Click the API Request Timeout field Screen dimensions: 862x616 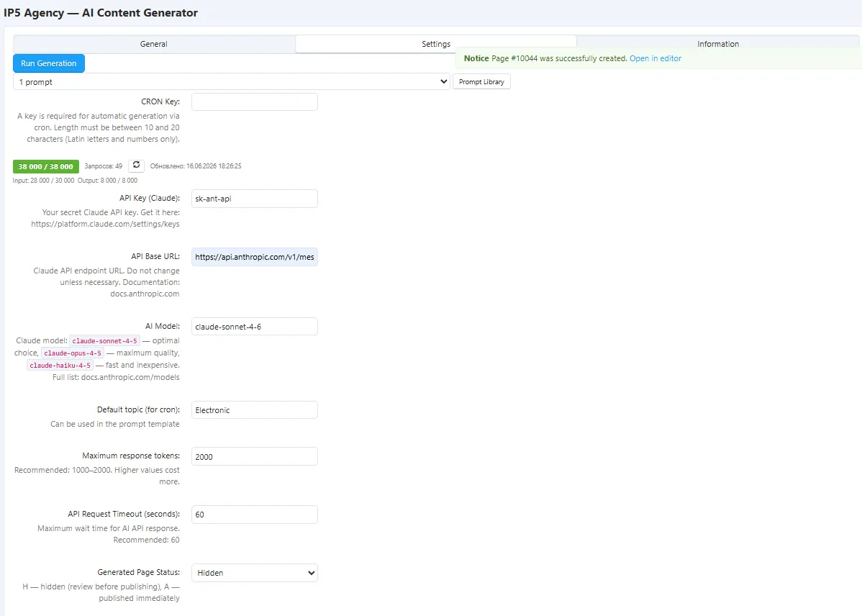pos(255,515)
